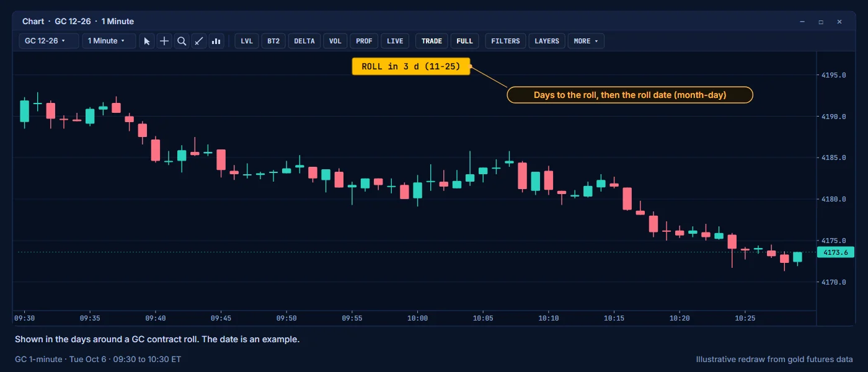Click the 09:35 time axis label

click(90, 318)
